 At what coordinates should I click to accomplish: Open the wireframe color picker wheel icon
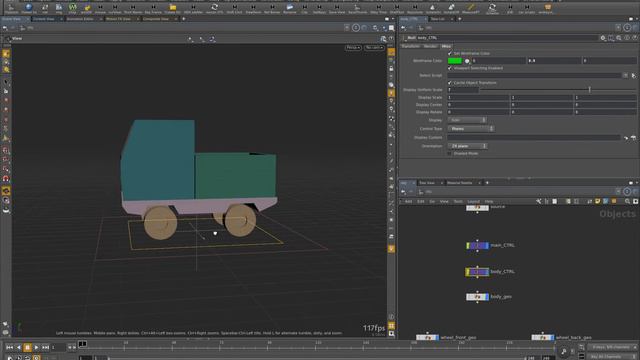(x=467, y=61)
